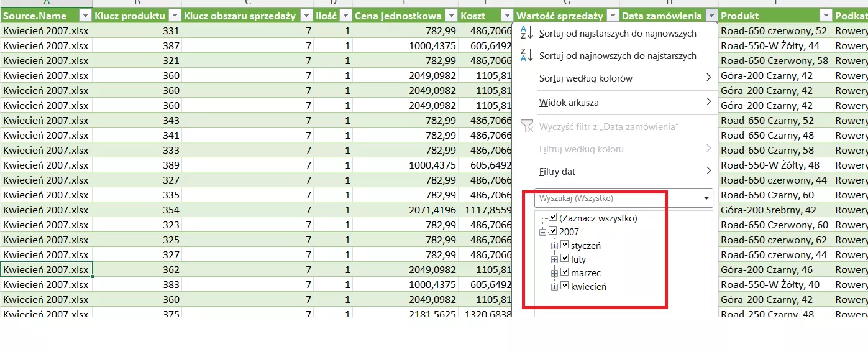The image size is (868, 354).
Task: Open filter button on Wartość sprzedaży column
Action: pyautogui.click(x=613, y=16)
